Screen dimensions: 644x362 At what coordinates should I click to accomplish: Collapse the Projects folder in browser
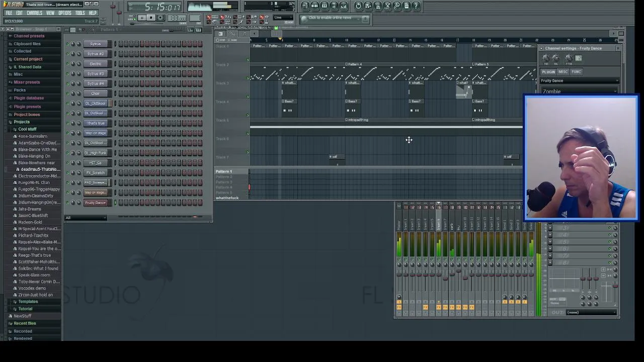(22, 122)
